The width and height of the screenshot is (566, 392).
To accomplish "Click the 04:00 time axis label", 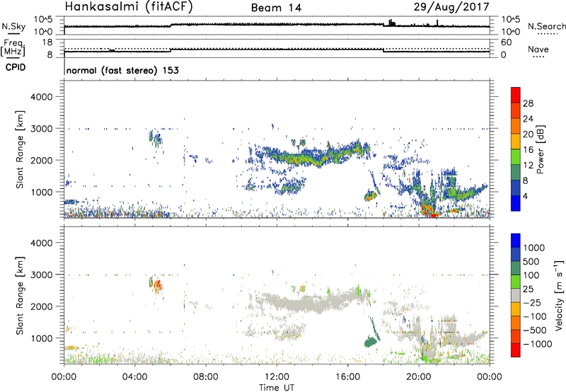I will click(x=135, y=377).
